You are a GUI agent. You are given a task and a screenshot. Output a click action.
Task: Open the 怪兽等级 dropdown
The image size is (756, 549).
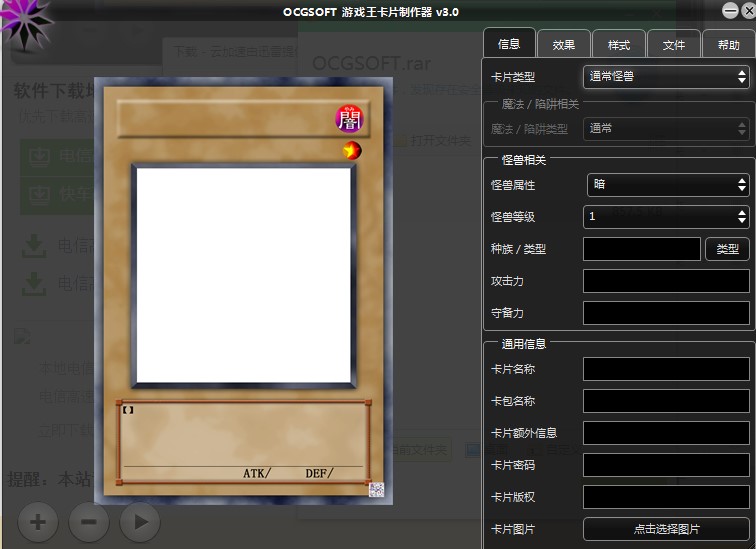pos(666,216)
